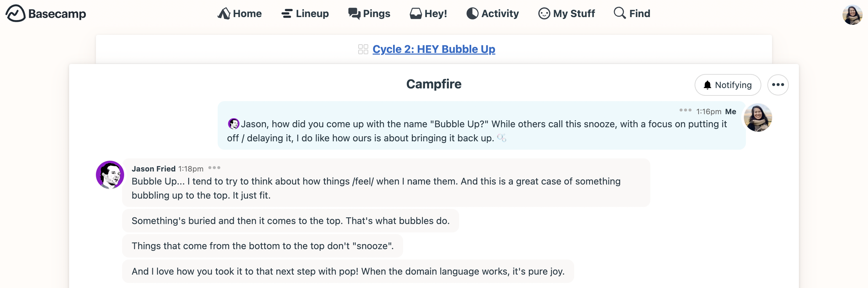Open My Stuff smiley icon
This screenshot has width=868, height=288.
pyautogui.click(x=544, y=13)
